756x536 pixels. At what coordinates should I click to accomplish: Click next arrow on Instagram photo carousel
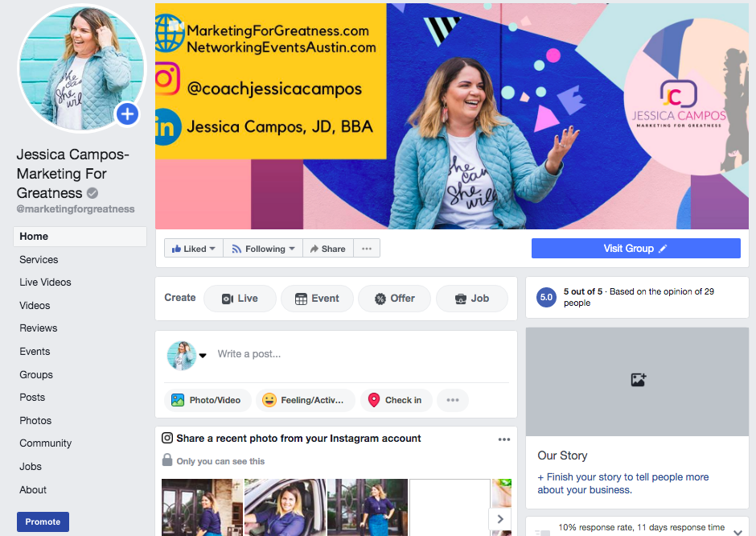click(500, 519)
